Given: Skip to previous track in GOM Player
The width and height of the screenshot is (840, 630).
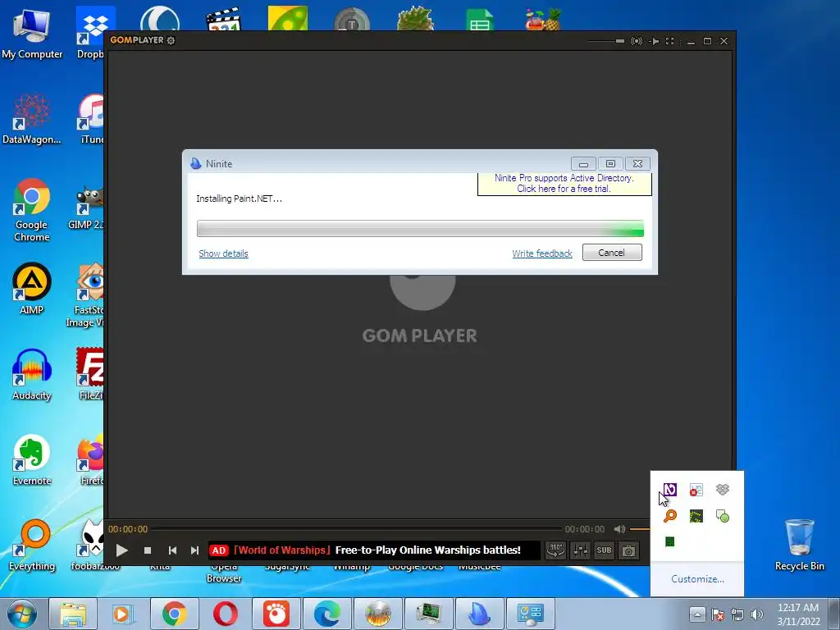Looking at the screenshot, I should pos(172,550).
